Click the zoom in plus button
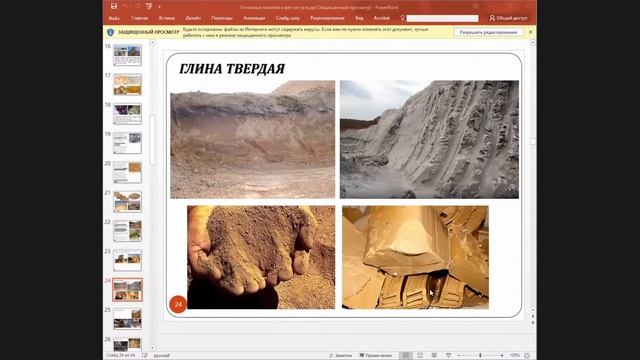640x360 pixels. pyautogui.click(x=502, y=356)
